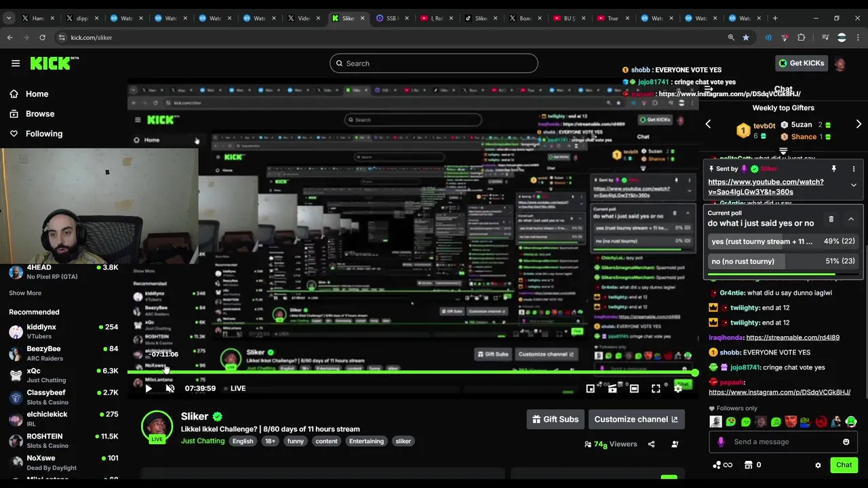The image size is (868, 488).
Task: Click the Send a message field
Action: click(783, 442)
